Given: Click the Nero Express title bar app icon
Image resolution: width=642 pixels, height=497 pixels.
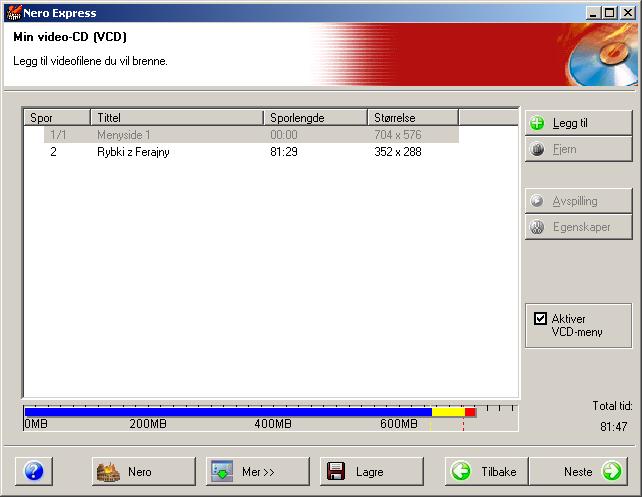Looking at the screenshot, I should pos(14,13).
